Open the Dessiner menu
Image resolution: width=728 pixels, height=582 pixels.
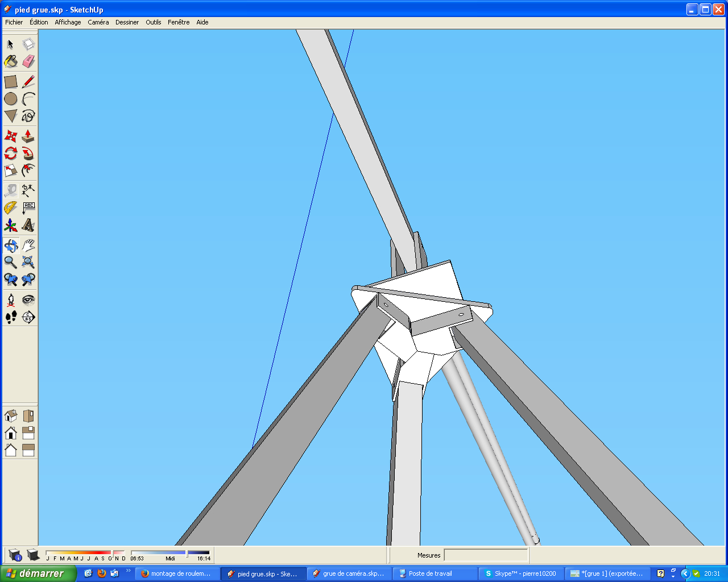click(x=127, y=22)
